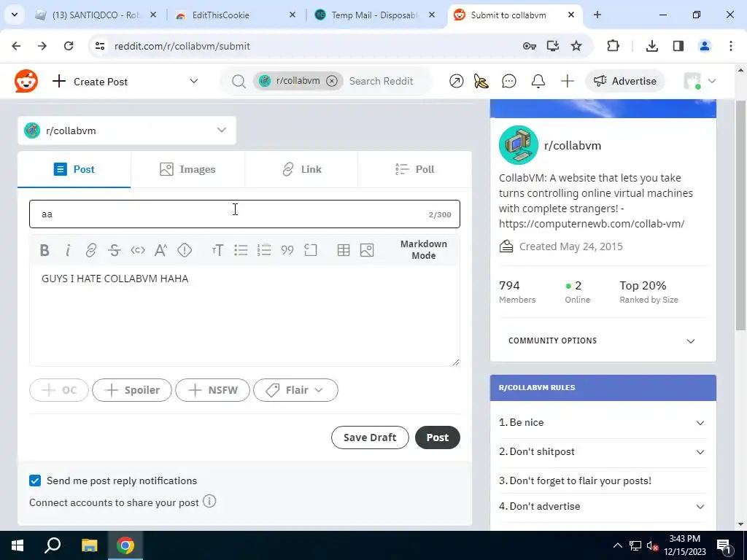747x560 pixels.
Task: Open File Explorer from taskbar
Action: pos(89,545)
